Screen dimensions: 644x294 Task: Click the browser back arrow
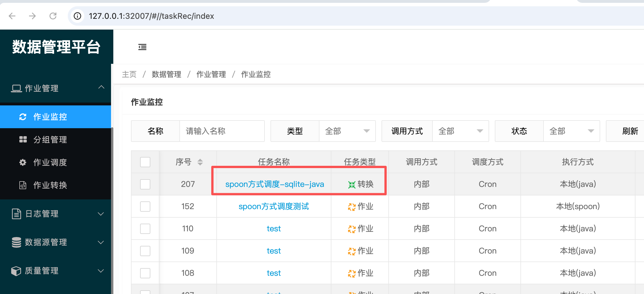tap(12, 16)
